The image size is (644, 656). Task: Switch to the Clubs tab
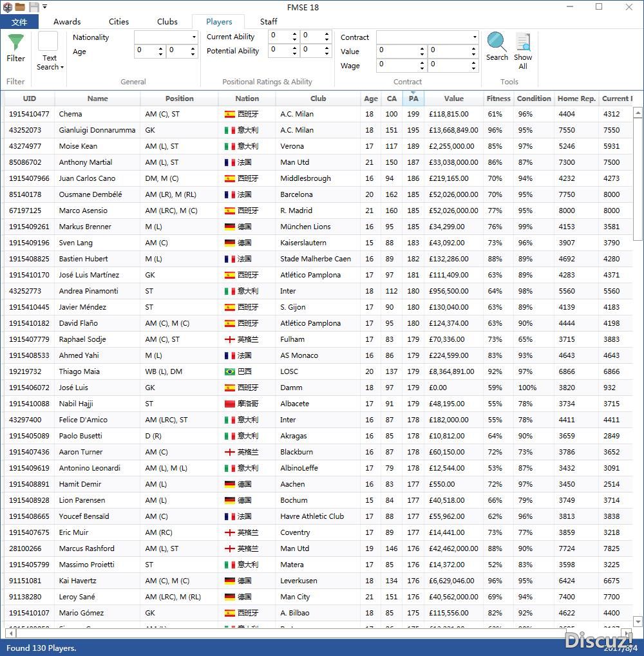pyautogui.click(x=167, y=22)
